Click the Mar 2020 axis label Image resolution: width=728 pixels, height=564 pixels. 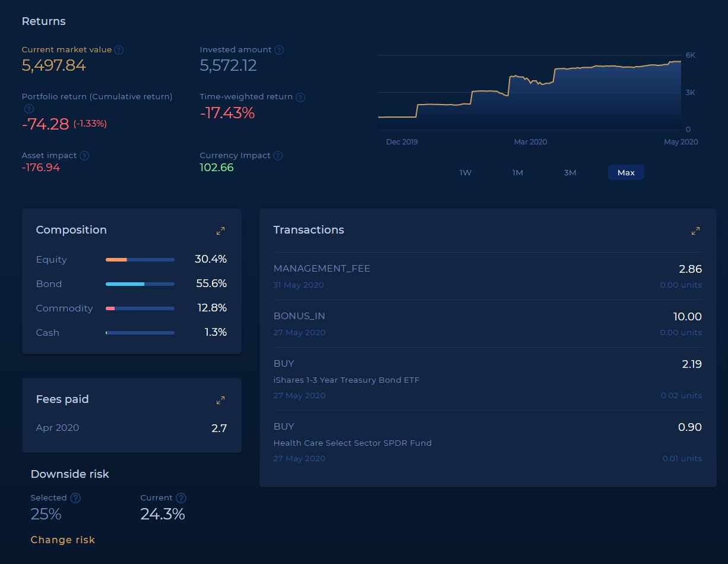tap(530, 142)
